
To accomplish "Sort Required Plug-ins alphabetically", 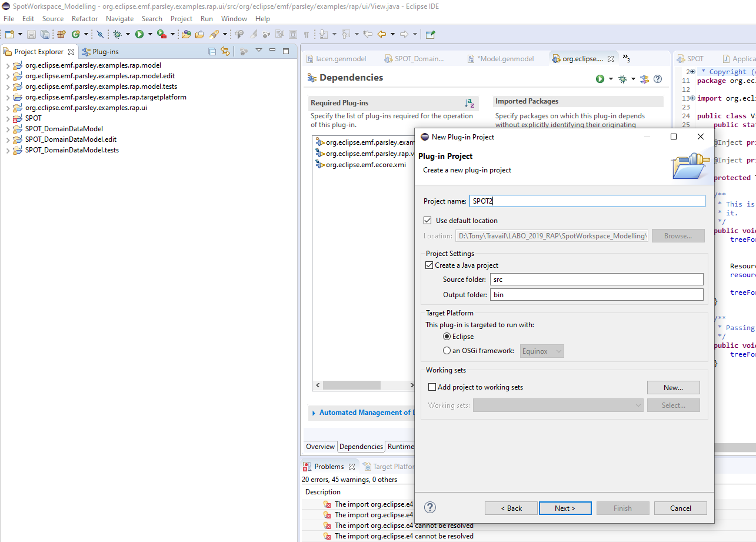I will point(469,103).
